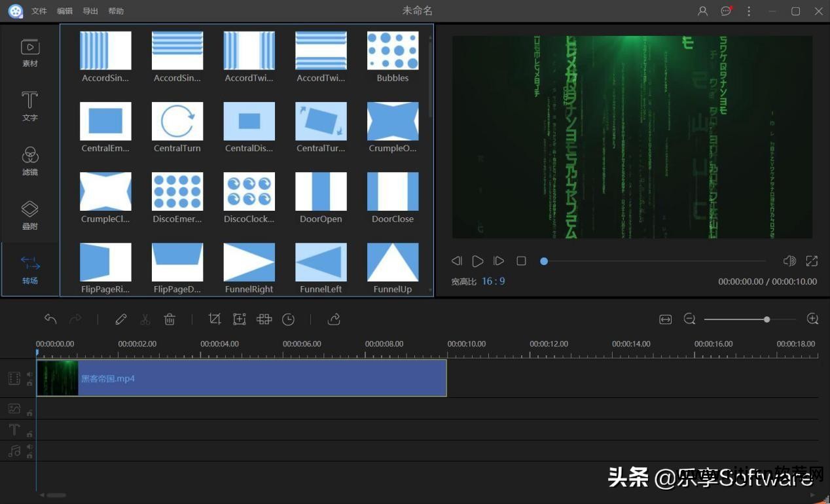Click the timeline zoom slider handle
The height and width of the screenshot is (504, 830).
[767, 319]
